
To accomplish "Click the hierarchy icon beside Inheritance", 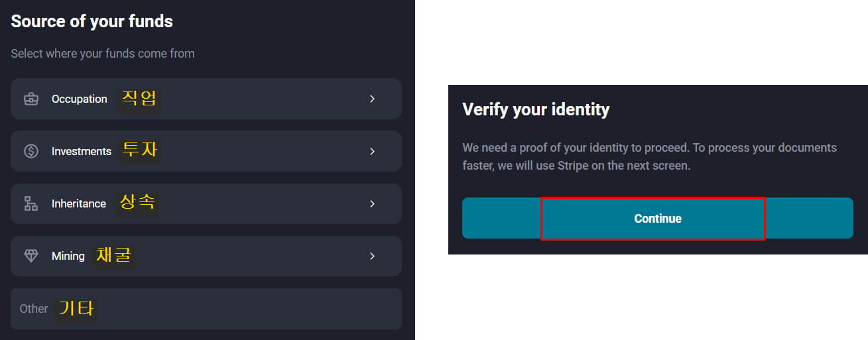I will pyautogui.click(x=31, y=203).
